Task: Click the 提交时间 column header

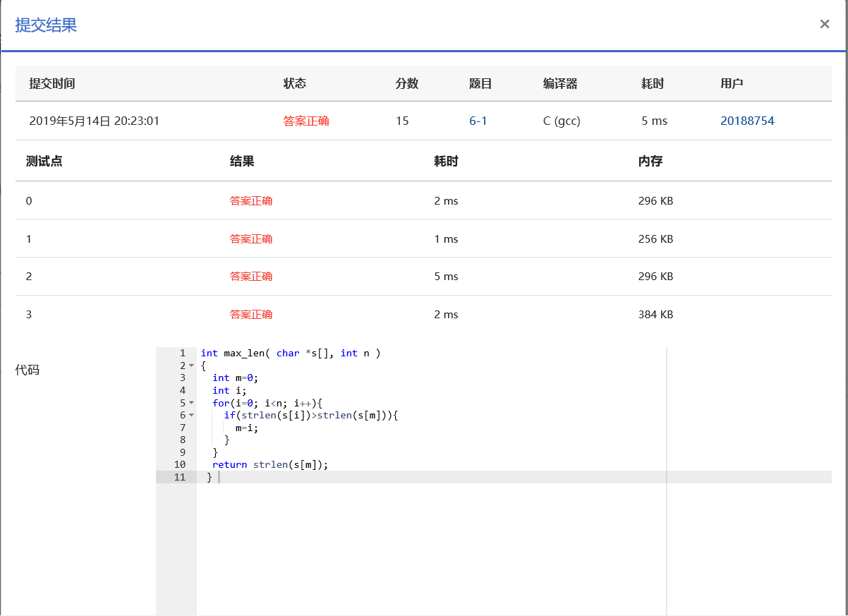Action: [52, 83]
